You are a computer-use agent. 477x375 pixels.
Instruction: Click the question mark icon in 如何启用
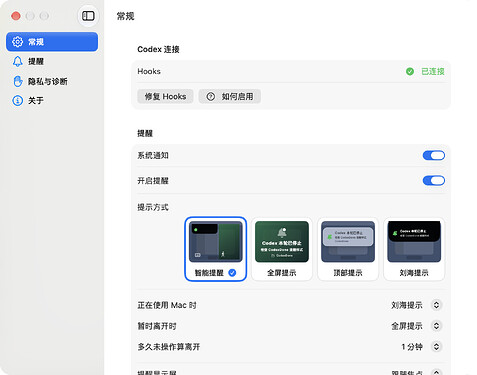211,96
